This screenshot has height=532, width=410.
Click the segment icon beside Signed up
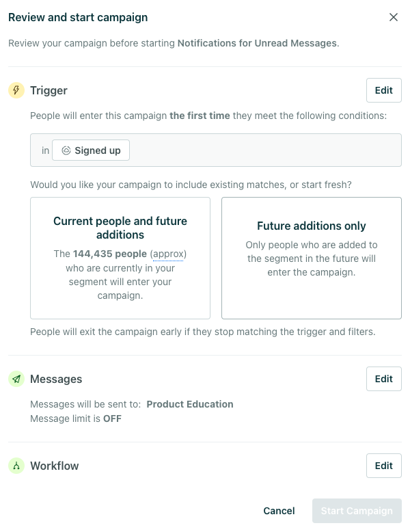click(66, 150)
